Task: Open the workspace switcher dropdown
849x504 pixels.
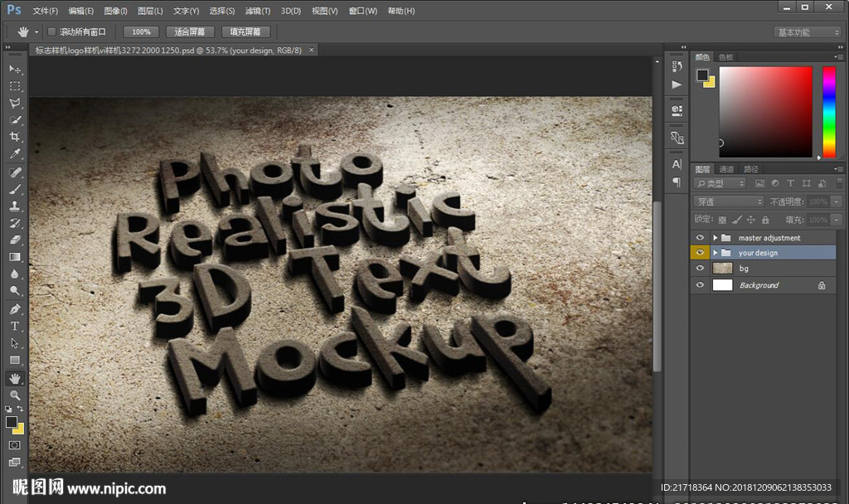Action: (x=807, y=32)
